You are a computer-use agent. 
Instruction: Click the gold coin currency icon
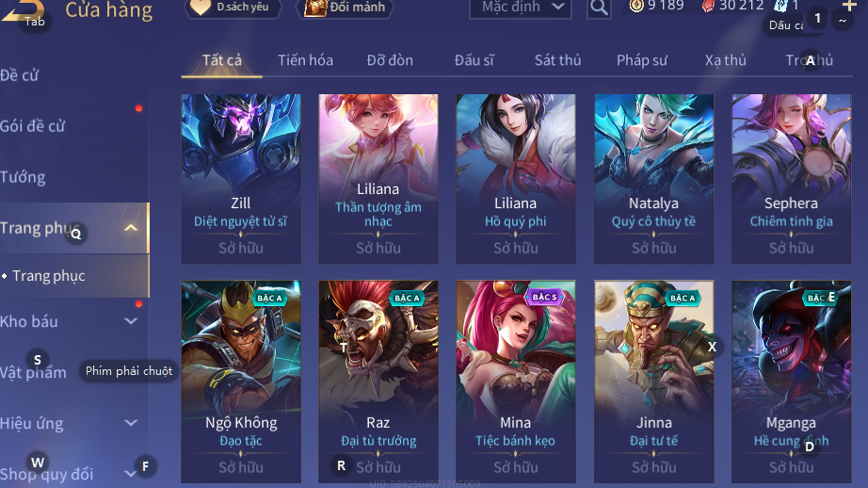pyautogui.click(x=636, y=6)
